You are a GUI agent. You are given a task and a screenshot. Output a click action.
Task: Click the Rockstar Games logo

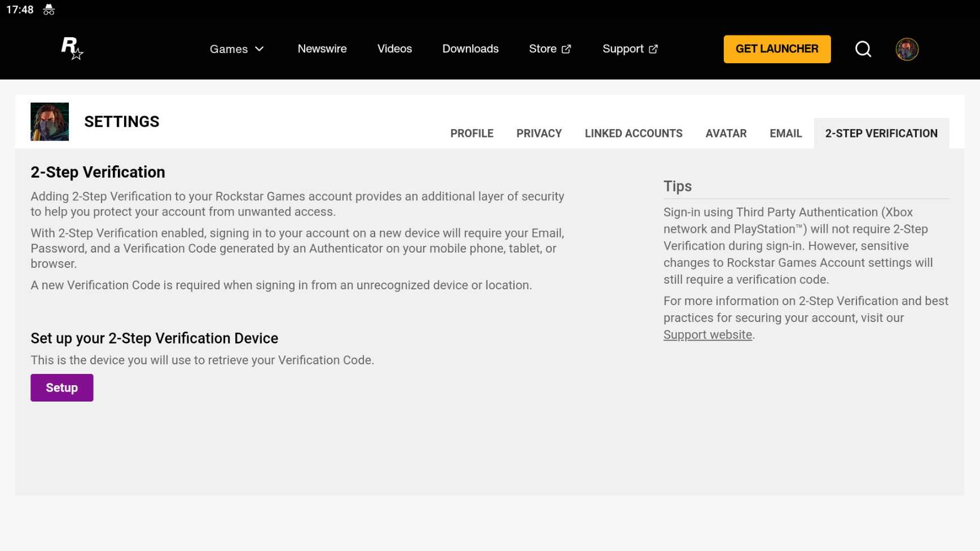[x=72, y=49]
